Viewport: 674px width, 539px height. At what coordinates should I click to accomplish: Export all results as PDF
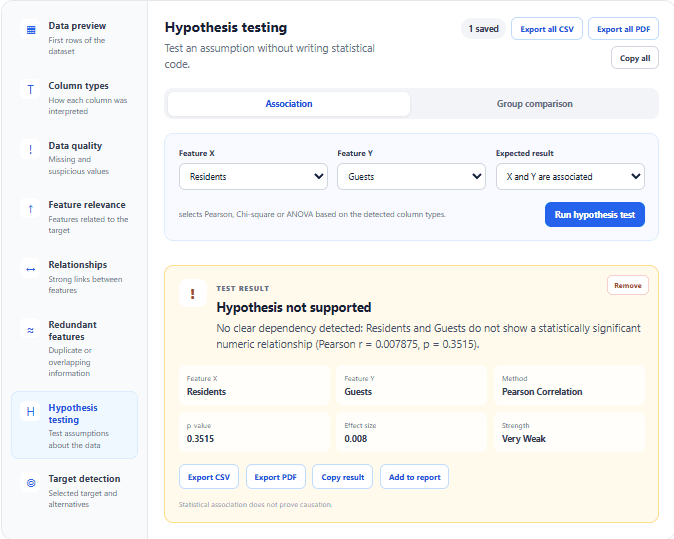click(x=623, y=29)
